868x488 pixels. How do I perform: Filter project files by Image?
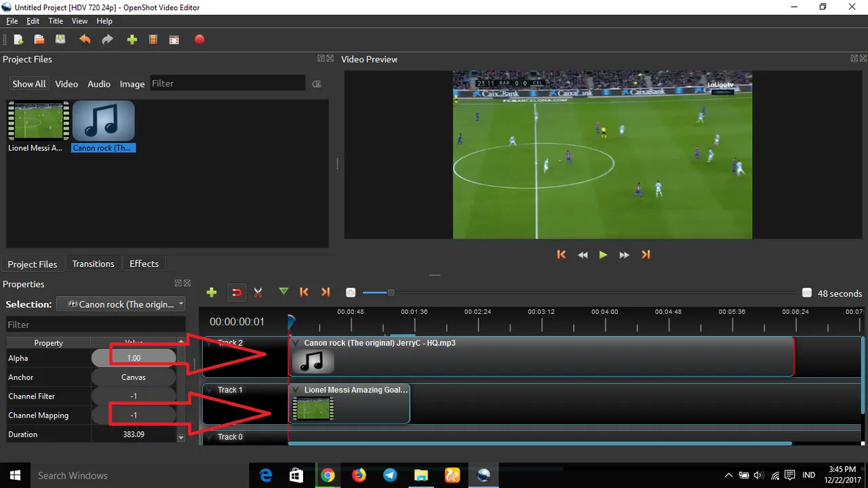point(132,84)
